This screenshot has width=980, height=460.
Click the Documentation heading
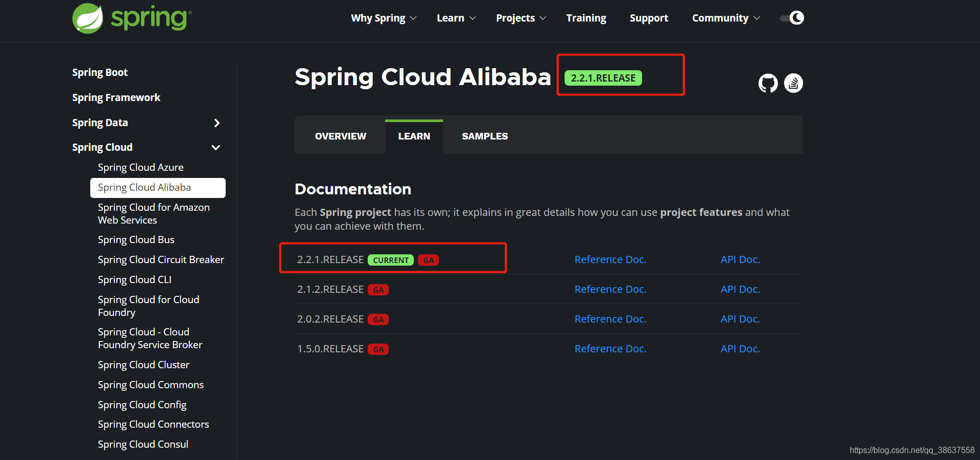[x=353, y=189]
